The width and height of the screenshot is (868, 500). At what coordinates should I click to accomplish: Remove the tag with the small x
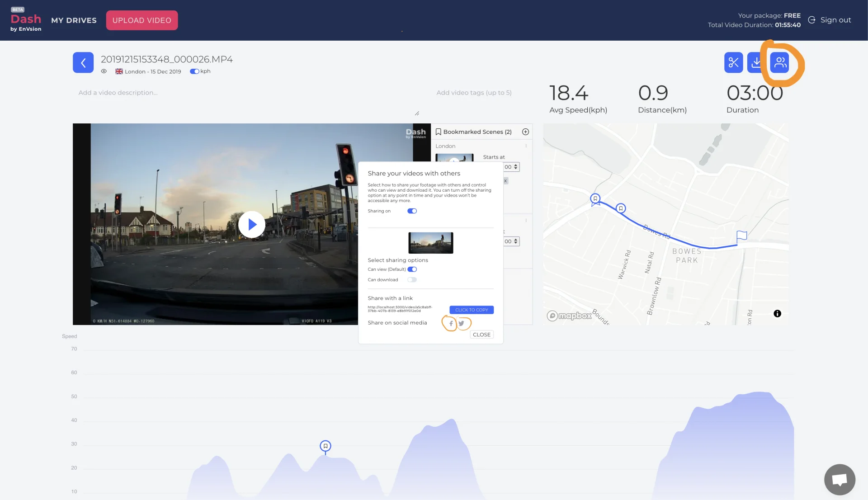[505, 181]
